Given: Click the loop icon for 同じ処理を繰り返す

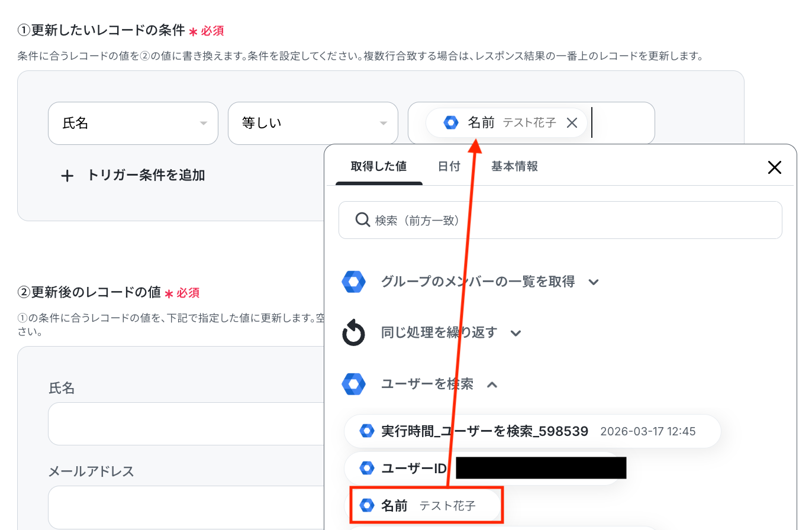Looking at the screenshot, I should click(x=354, y=333).
